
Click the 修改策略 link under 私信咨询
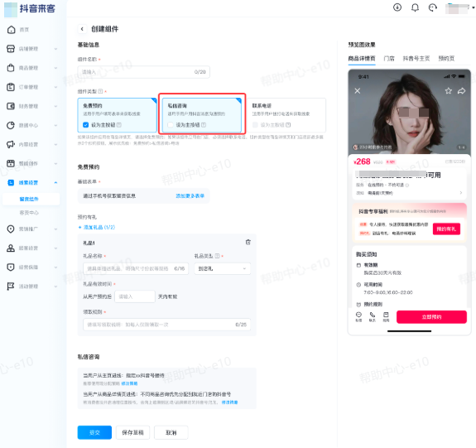tap(129, 383)
